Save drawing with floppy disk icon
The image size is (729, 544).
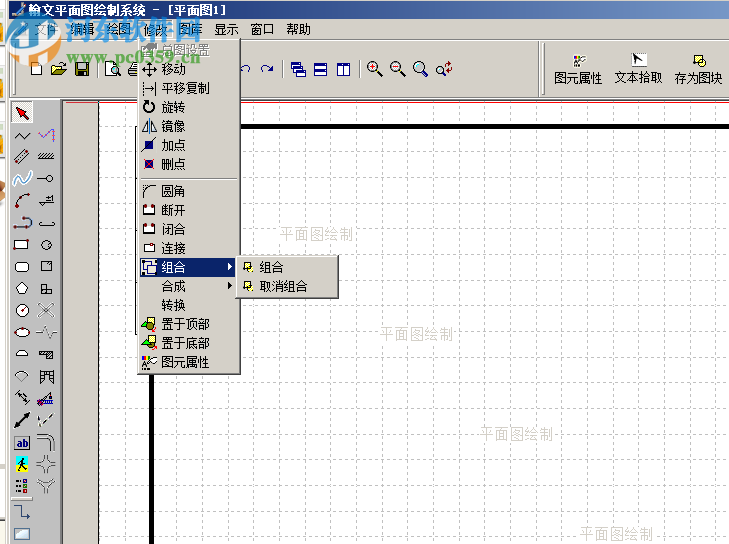[82, 69]
